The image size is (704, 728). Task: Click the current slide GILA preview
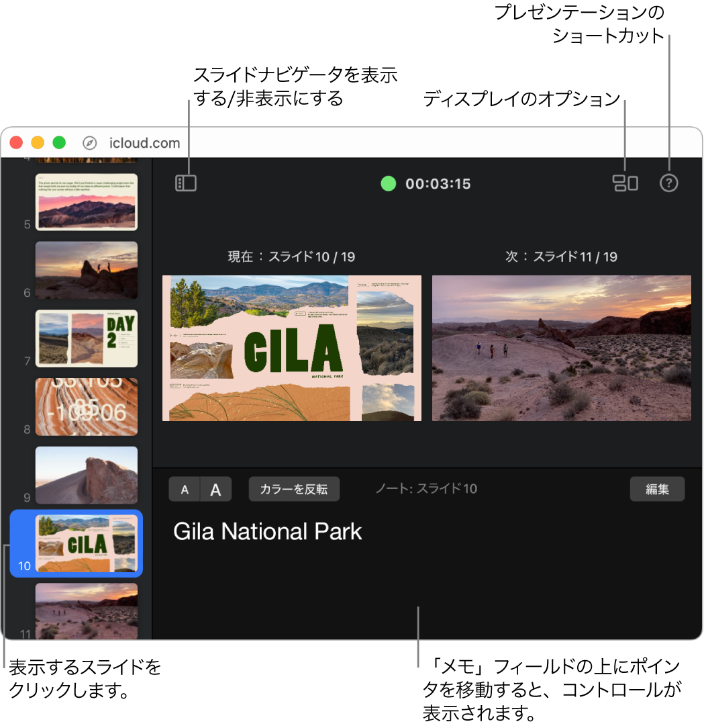pos(292,348)
